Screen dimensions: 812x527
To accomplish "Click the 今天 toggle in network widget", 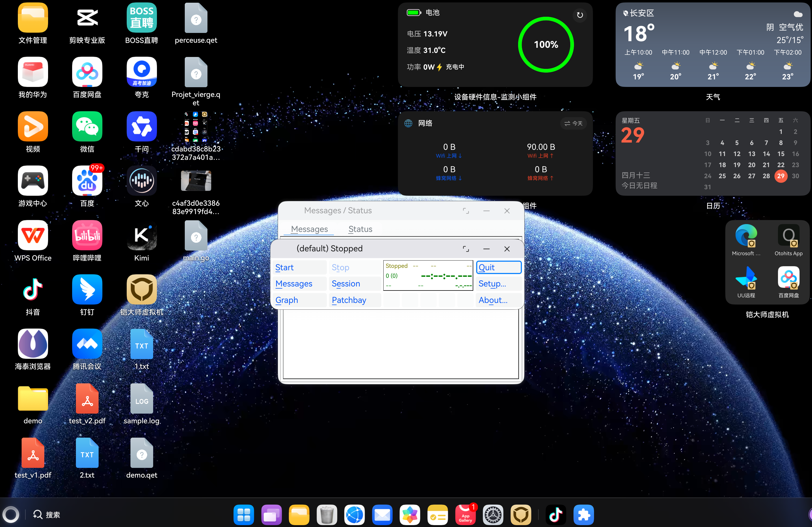I will coord(573,123).
